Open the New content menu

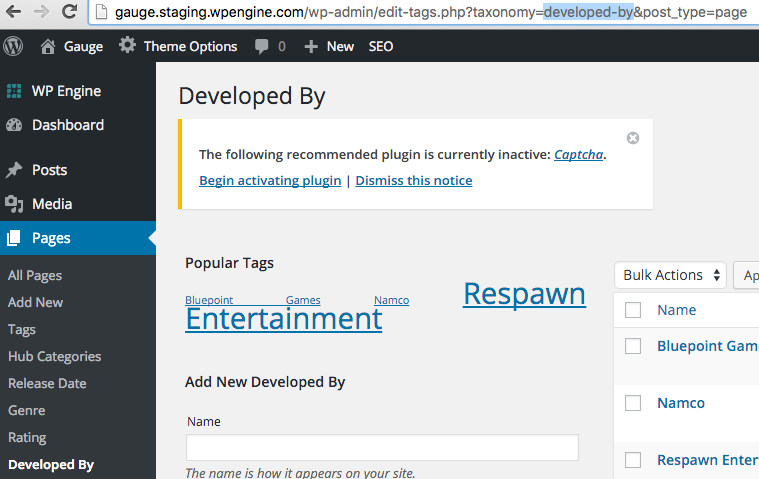click(x=340, y=46)
